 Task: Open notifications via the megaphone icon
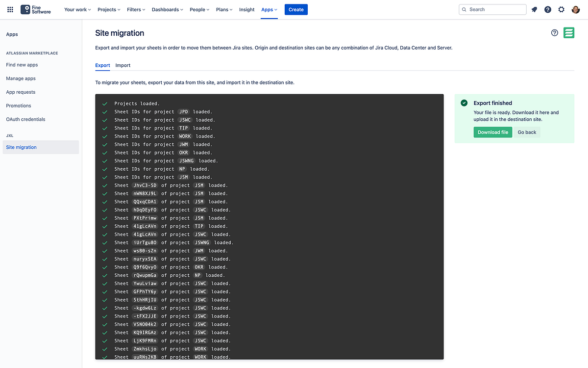534,9
